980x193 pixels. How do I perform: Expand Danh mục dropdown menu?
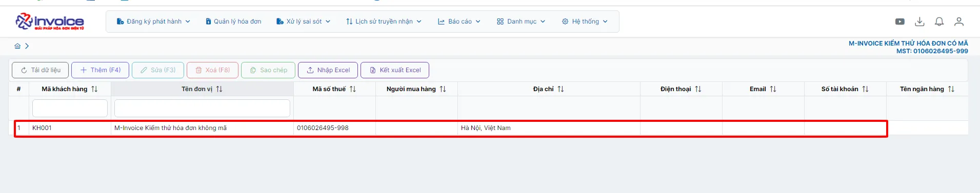click(x=521, y=22)
